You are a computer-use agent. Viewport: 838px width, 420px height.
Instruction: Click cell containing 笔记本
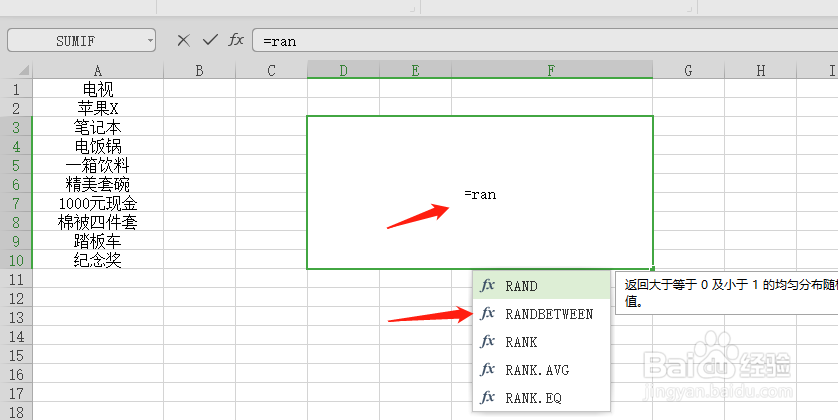[98, 127]
